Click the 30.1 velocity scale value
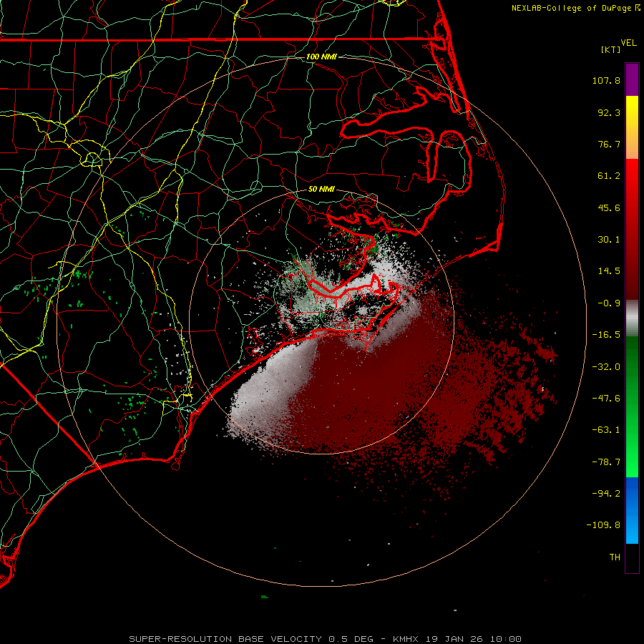This screenshot has width=644, height=644. point(609,240)
